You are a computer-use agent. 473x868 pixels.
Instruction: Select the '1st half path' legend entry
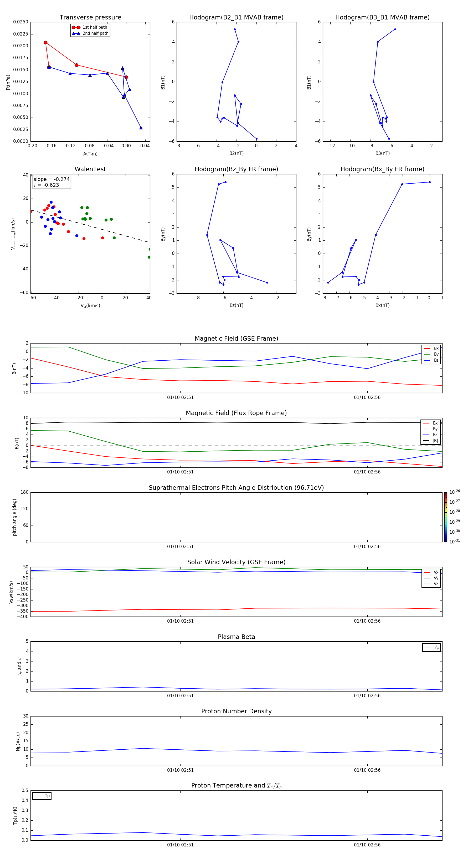[90, 27]
